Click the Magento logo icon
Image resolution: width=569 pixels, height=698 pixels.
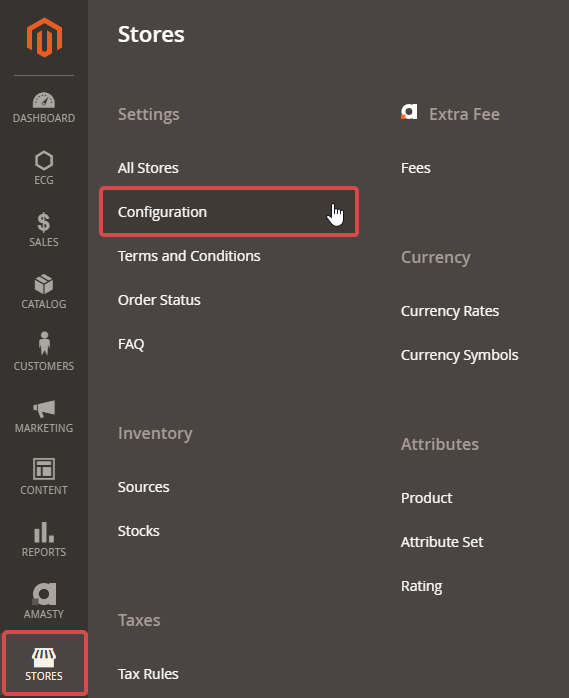coord(44,37)
